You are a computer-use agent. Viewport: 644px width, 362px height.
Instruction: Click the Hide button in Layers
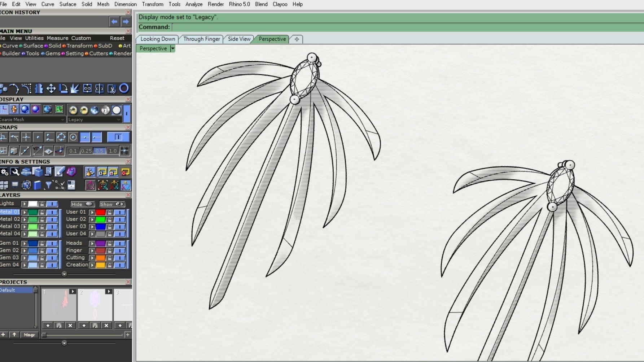point(82,204)
